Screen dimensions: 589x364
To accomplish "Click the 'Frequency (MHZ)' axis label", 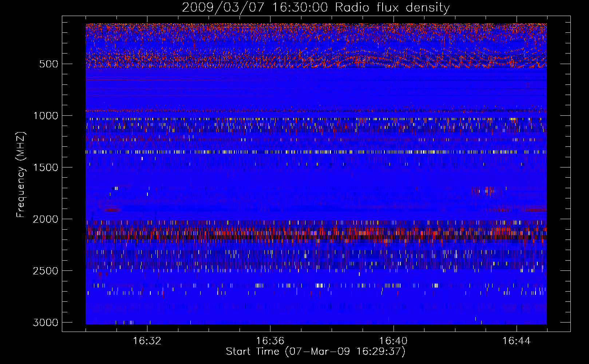I will point(21,174).
